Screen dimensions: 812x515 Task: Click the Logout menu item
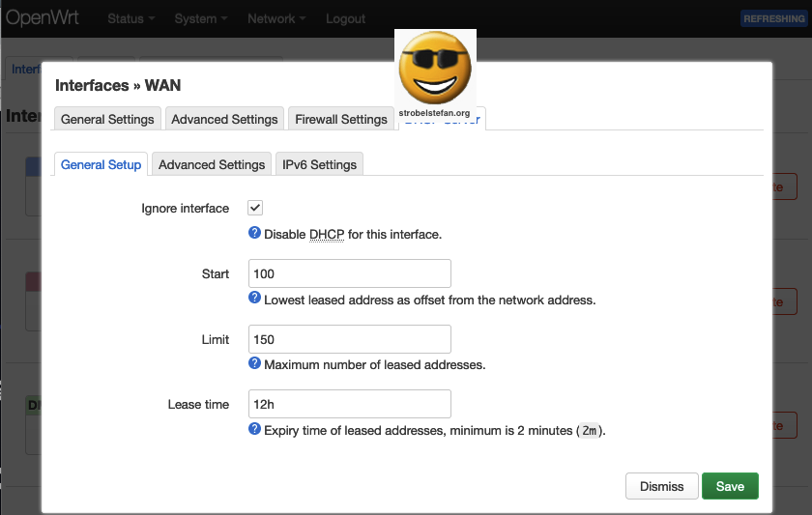pos(345,18)
